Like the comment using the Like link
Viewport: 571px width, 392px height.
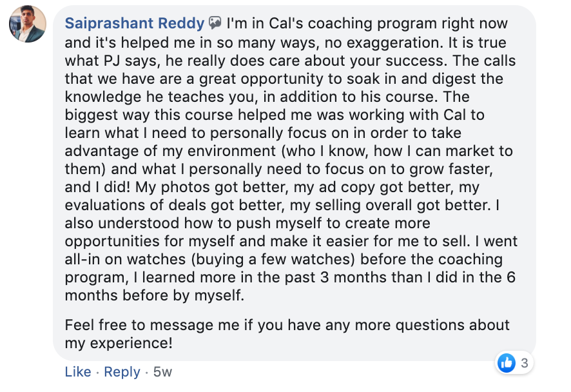coord(78,371)
